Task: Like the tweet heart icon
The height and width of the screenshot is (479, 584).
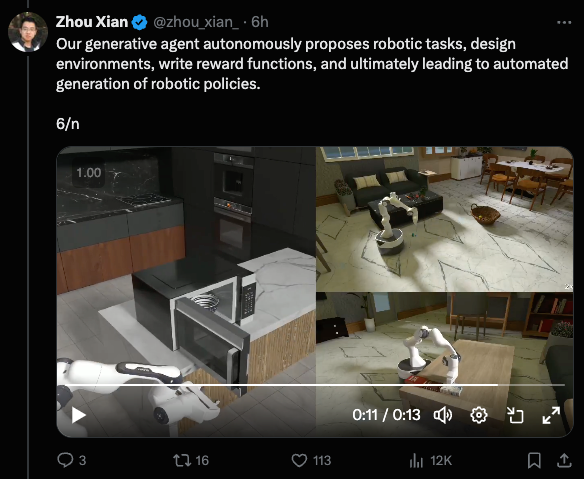Action: tap(299, 460)
